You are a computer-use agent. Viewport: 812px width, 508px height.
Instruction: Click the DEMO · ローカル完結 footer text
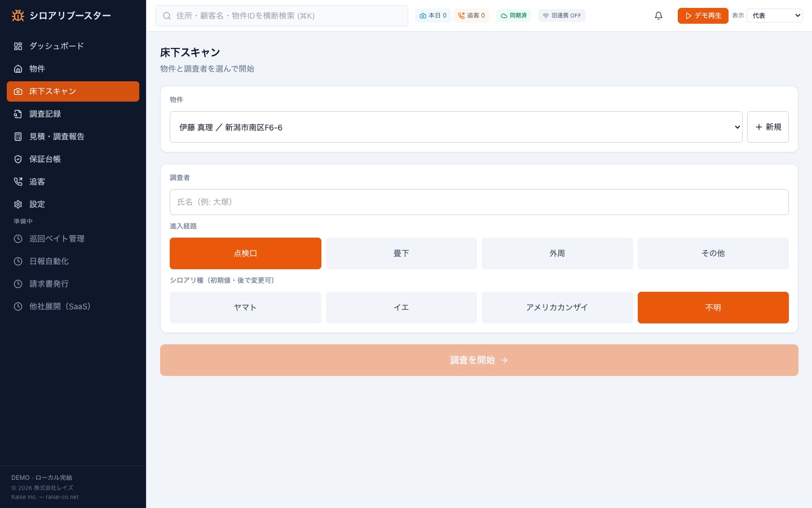click(x=42, y=478)
